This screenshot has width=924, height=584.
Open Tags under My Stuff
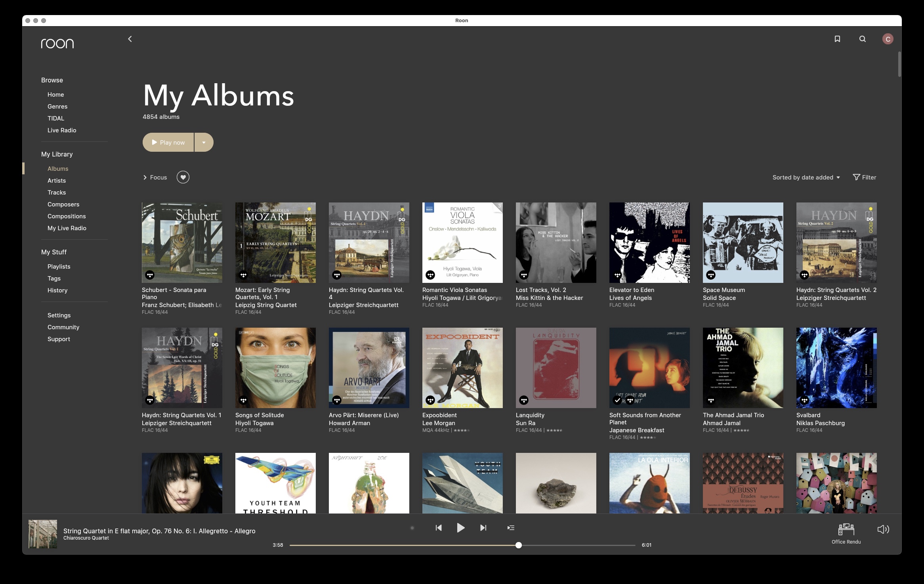click(54, 279)
